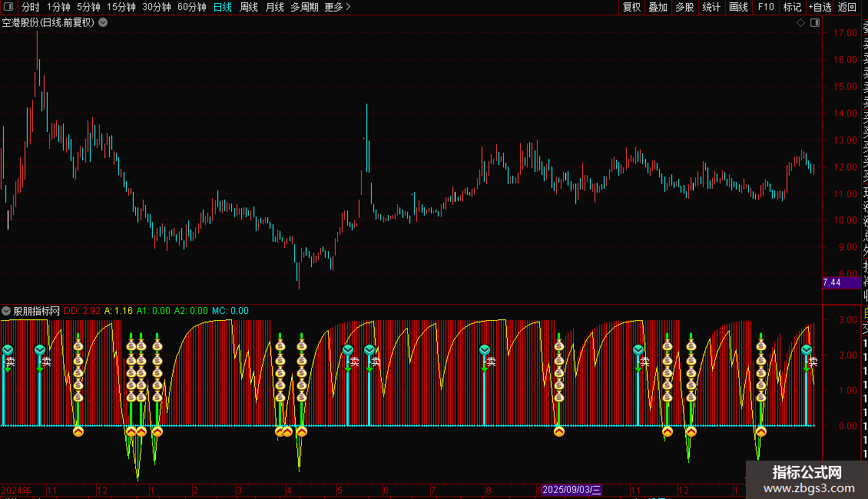
Task: Toggle the left sidebar panel icon
Action: 8,7
